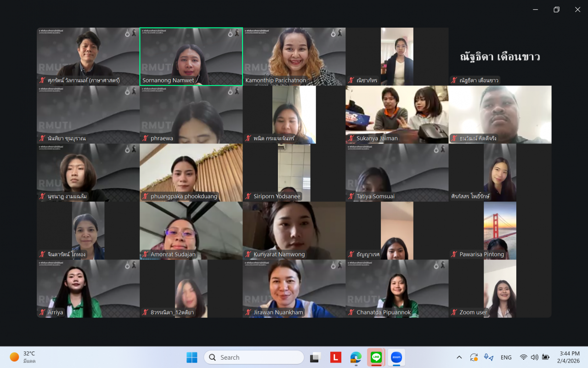Open Wi-Fi network settings in system tray
This screenshot has width=588, height=368.
click(x=523, y=357)
